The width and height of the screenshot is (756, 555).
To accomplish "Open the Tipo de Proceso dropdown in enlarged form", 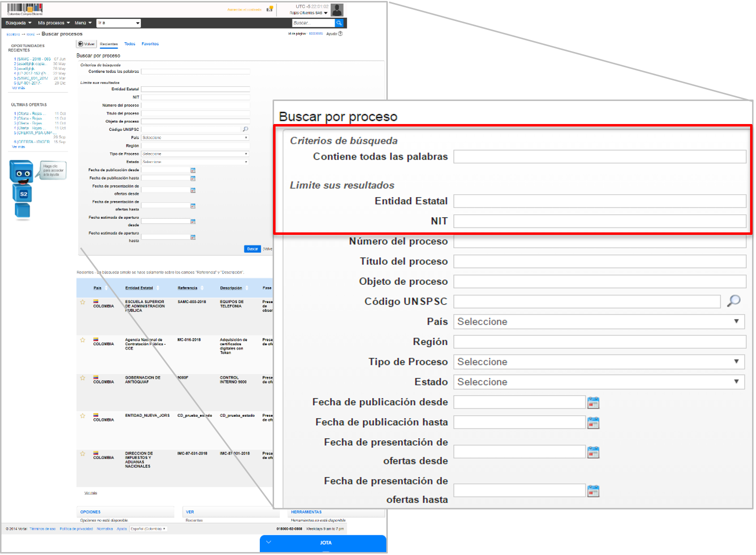I will pos(598,362).
